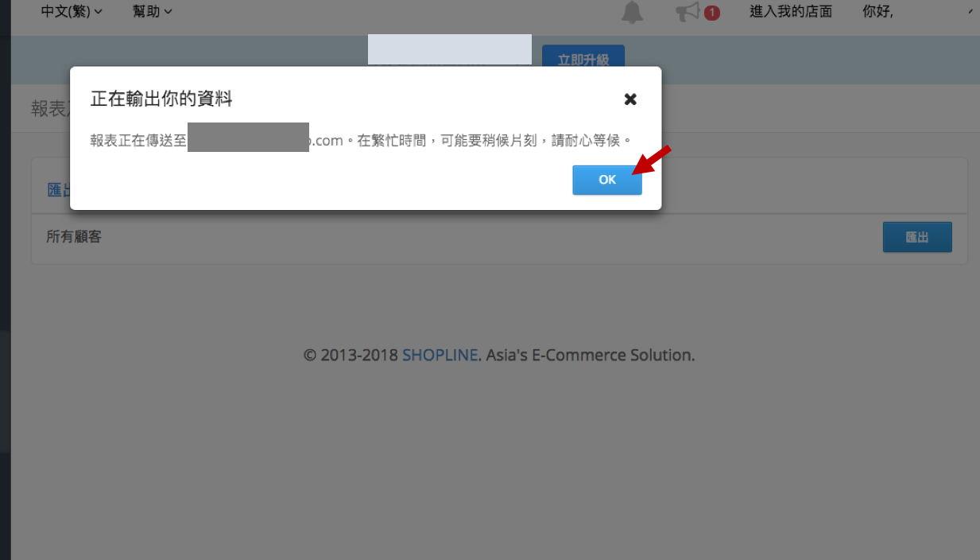
Task: Go to 進入我的店面 storefront link
Action: pos(790,11)
